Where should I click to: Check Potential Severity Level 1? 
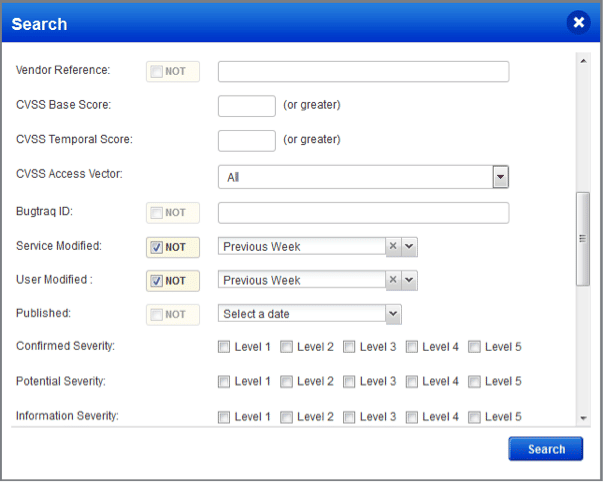[x=223, y=382]
